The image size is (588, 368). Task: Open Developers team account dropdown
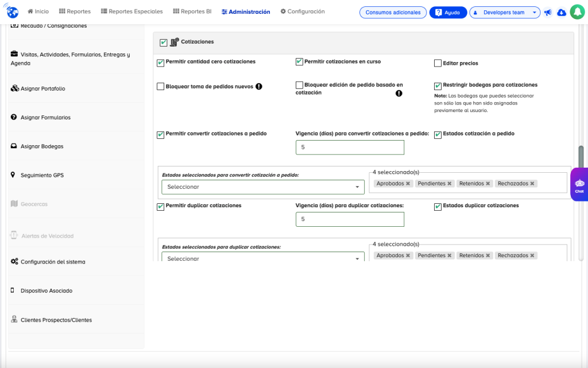(505, 13)
